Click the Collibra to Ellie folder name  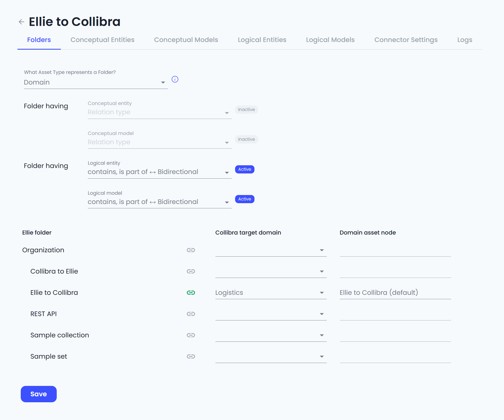click(x=54, y=271)
